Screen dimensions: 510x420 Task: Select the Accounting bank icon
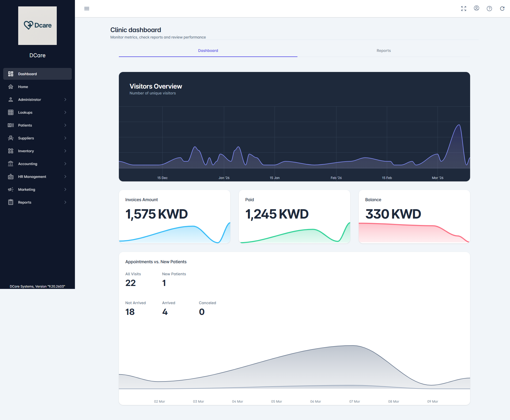coord(11,163)
